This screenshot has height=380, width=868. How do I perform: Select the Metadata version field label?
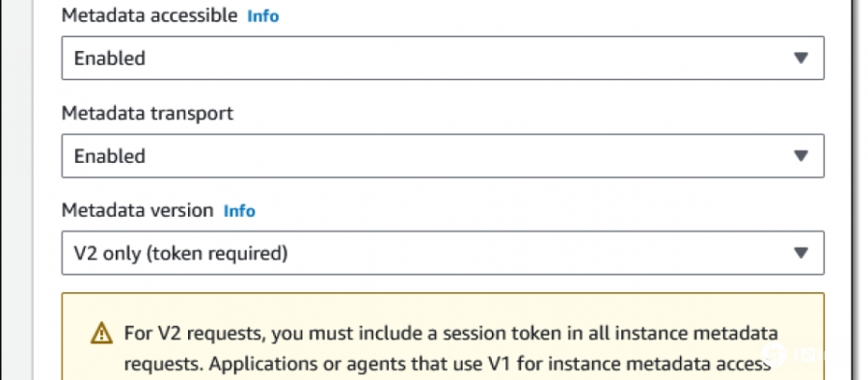[x=137, y=210]
